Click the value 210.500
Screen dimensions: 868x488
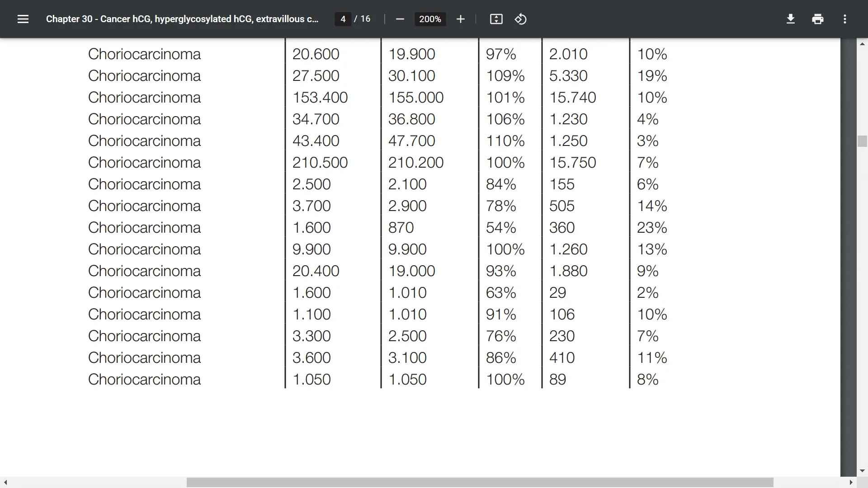(x=320, y=162)
